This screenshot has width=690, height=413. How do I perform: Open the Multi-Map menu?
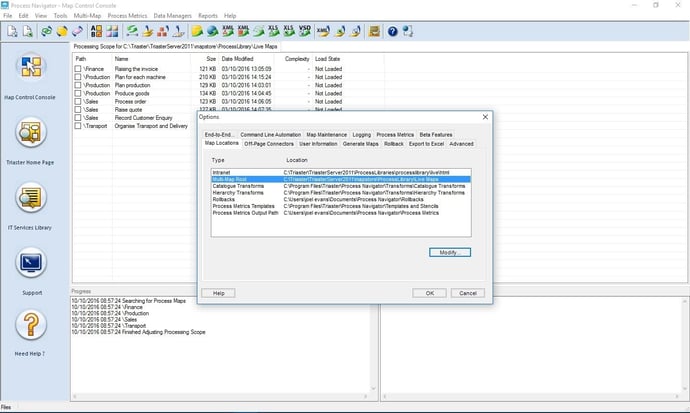[x=87, y=15]
